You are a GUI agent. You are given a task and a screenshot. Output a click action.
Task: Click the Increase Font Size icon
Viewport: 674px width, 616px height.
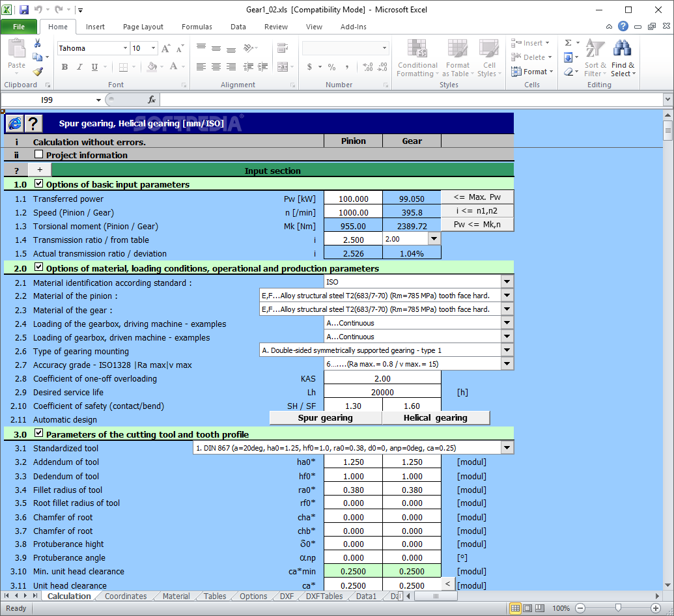point(166,48)
